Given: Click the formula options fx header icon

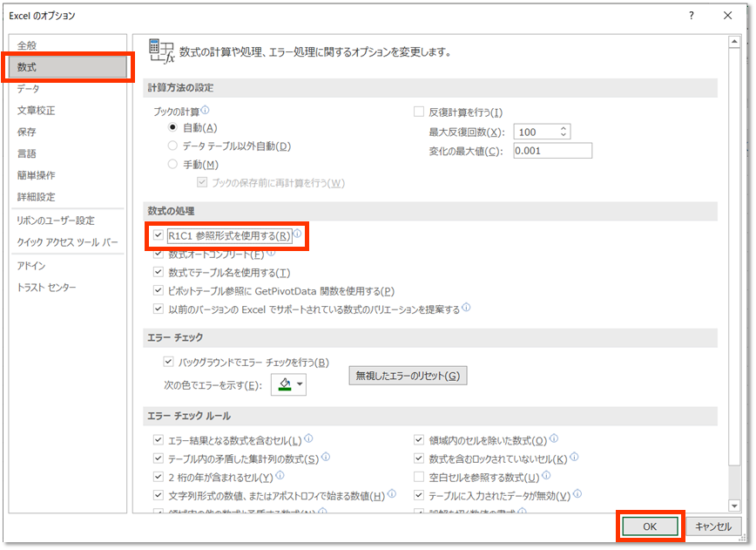Looking at the screenshot, I should pyautogui.click(x=161, y=51).
